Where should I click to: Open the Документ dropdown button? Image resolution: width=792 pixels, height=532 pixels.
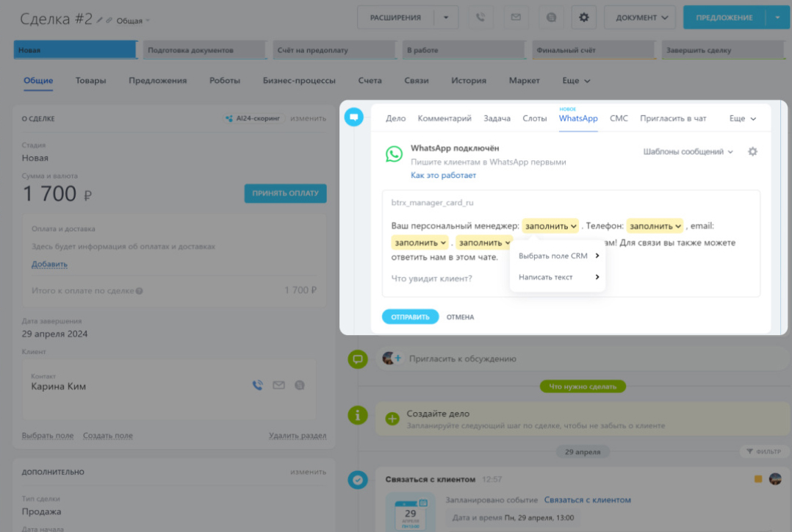click(x=640, y=18)
